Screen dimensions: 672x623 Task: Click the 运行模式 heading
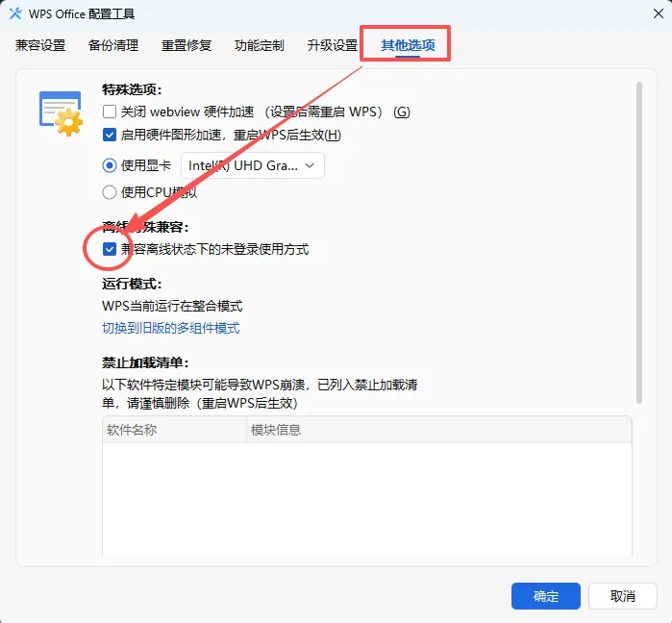(x=132, y=284)
